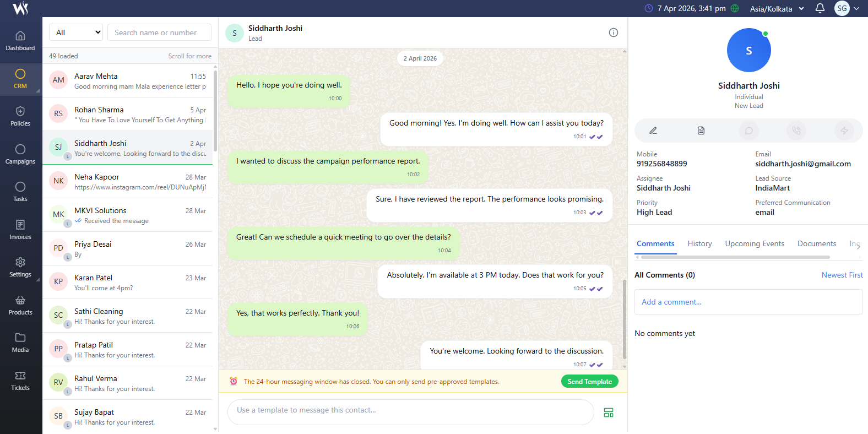Open the notes document icon in profile
The width and height of the screenshot is (868, 434).
(x=701, y=131)
